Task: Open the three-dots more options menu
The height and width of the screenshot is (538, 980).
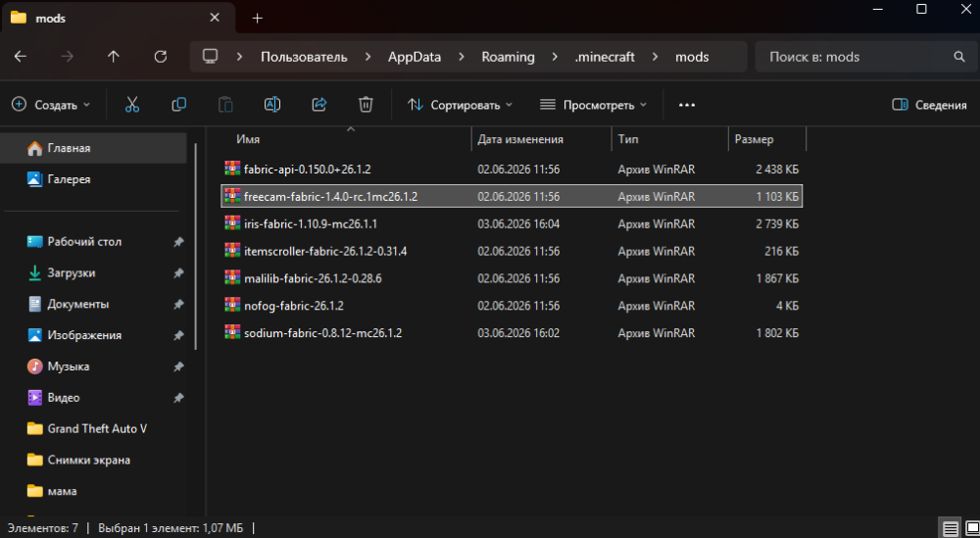Action: coord(687,105)
